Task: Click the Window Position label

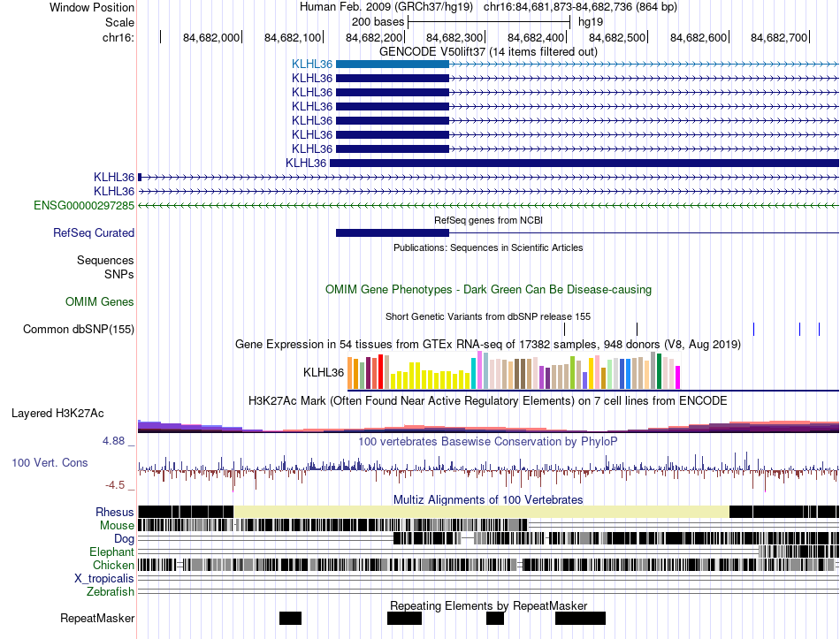Action: [x=92, y=7]
